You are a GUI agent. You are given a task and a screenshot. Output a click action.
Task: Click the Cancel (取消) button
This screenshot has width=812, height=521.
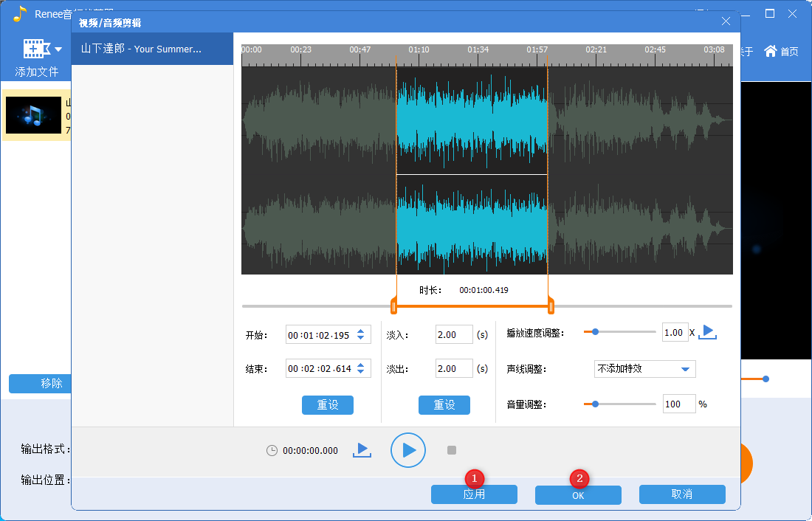click(682, 494)
